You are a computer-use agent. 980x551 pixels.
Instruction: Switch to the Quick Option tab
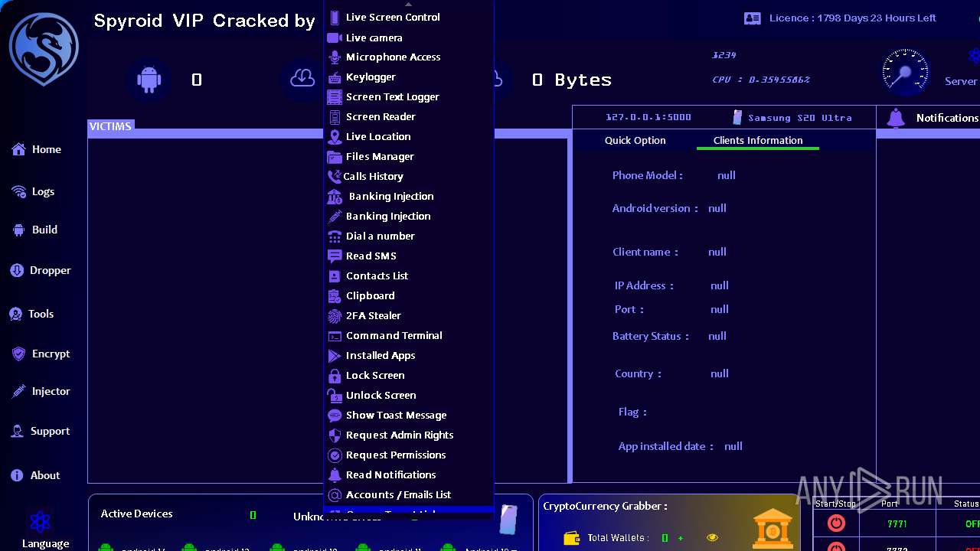(635, 140)
